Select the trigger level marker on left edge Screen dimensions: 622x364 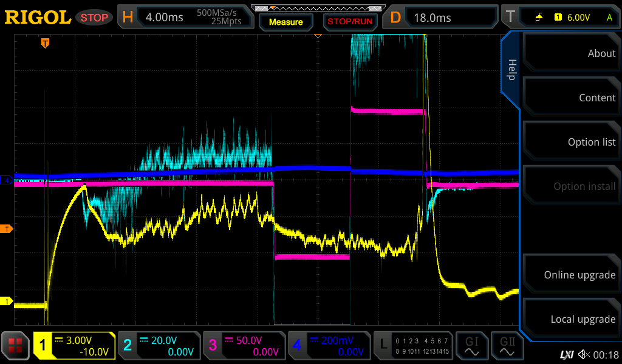click(7, 229)
